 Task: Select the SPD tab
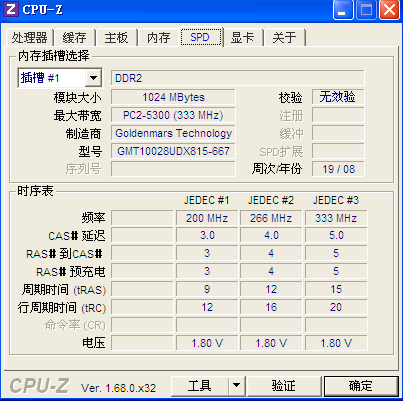(x=201, y=37)
